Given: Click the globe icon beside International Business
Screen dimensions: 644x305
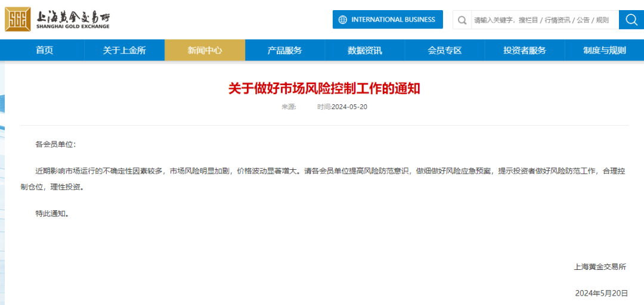Looking at the screenshot, I should (x=342, y=20).
